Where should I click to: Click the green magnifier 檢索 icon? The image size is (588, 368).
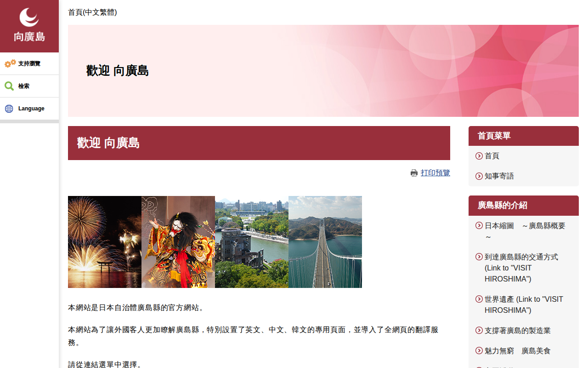point(9,86)
